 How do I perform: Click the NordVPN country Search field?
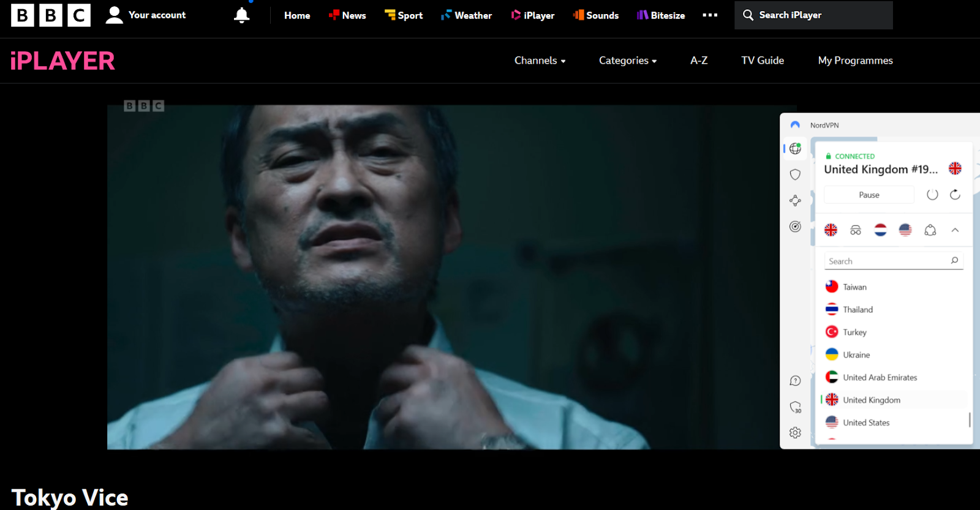click(894, 261)
